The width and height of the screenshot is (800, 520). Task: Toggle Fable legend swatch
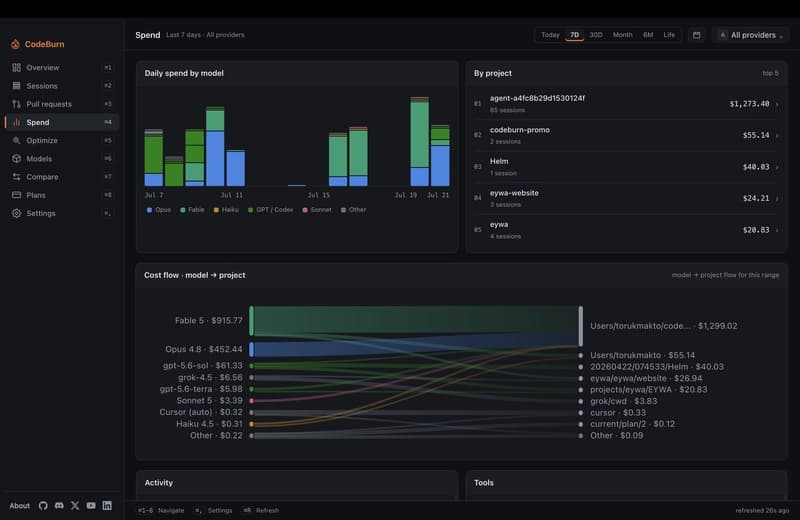coord(183,210)
